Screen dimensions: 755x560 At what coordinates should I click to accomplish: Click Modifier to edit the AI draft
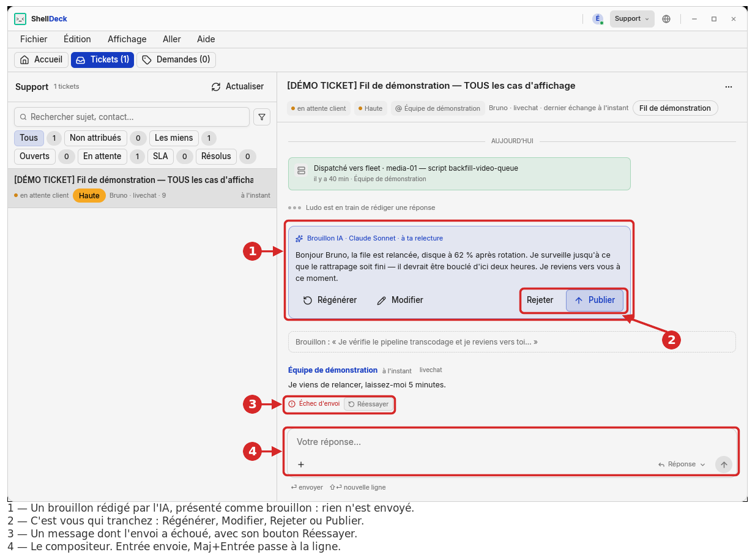(x=400, y=301)
